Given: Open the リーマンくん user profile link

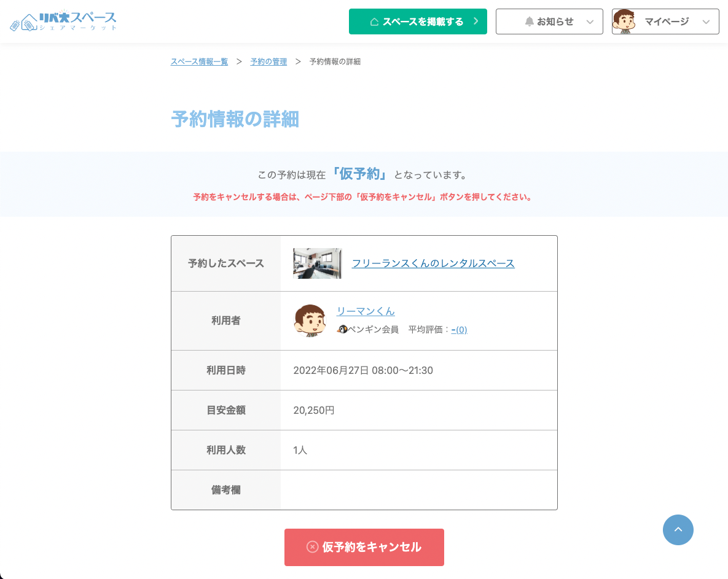Looking at the screenshot, I should (366, 311).
